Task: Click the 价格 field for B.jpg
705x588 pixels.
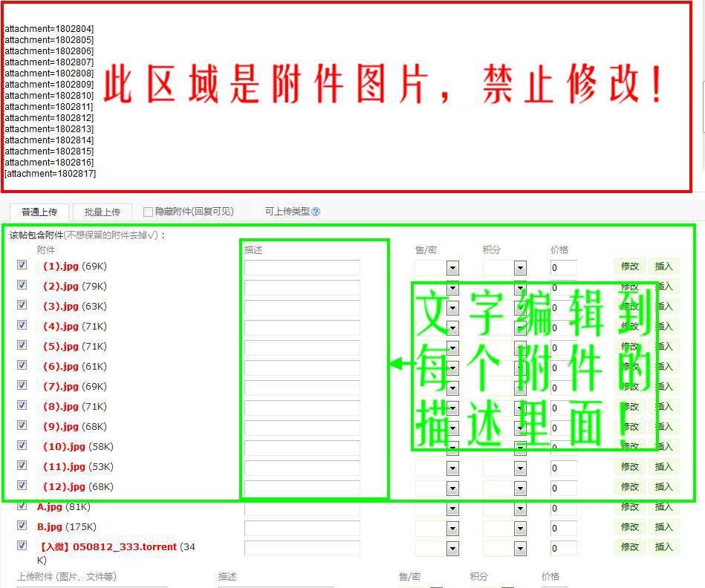Action: coord(563,529)
